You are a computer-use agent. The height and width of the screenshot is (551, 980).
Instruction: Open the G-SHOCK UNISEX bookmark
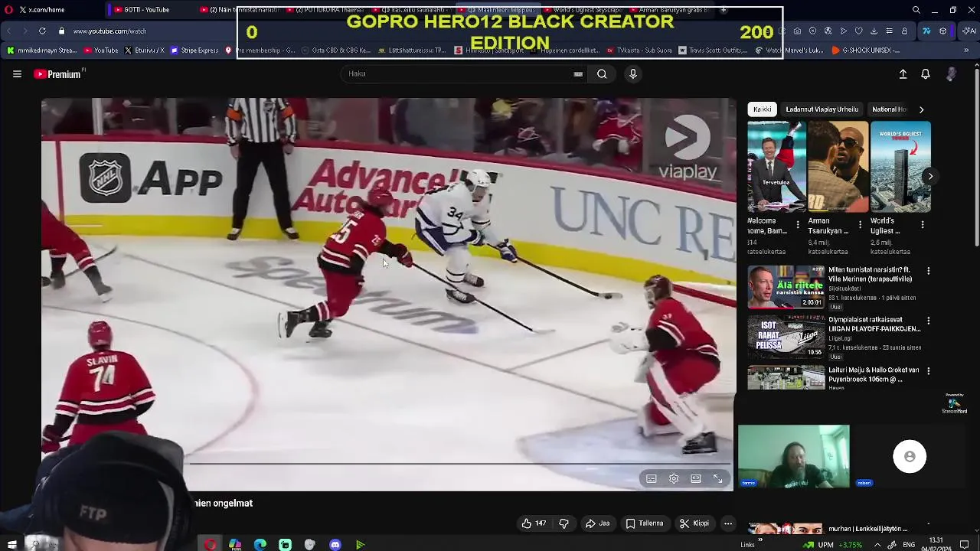coord(866,51)
